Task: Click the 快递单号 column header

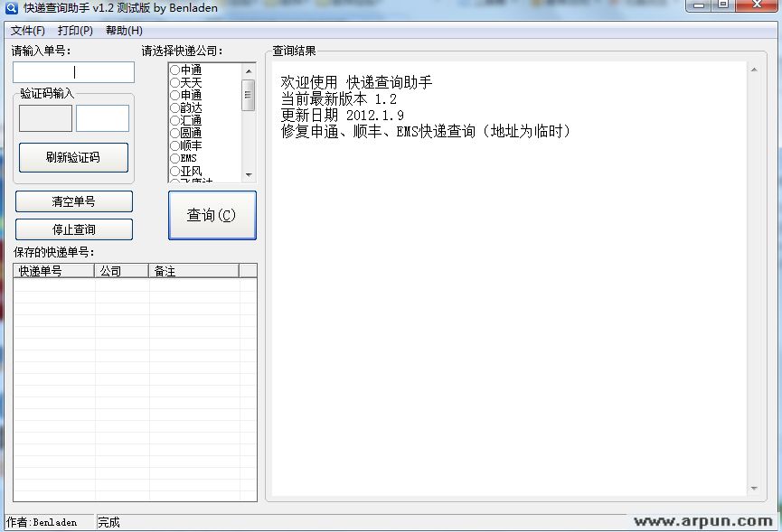Action: click(x=53, y=271)
